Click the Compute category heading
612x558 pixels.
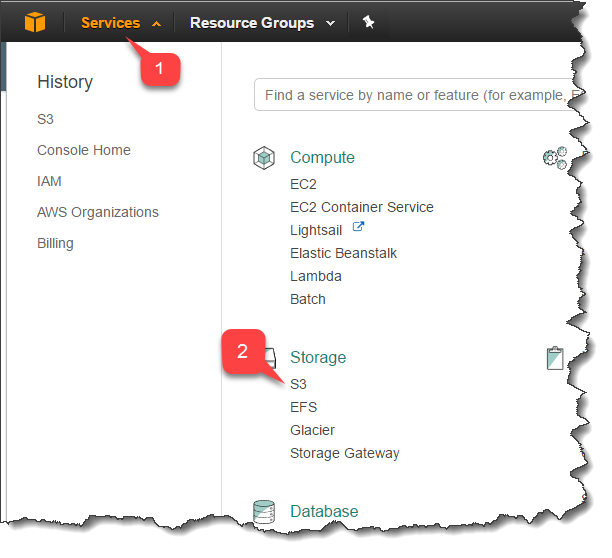click(322, 158)
